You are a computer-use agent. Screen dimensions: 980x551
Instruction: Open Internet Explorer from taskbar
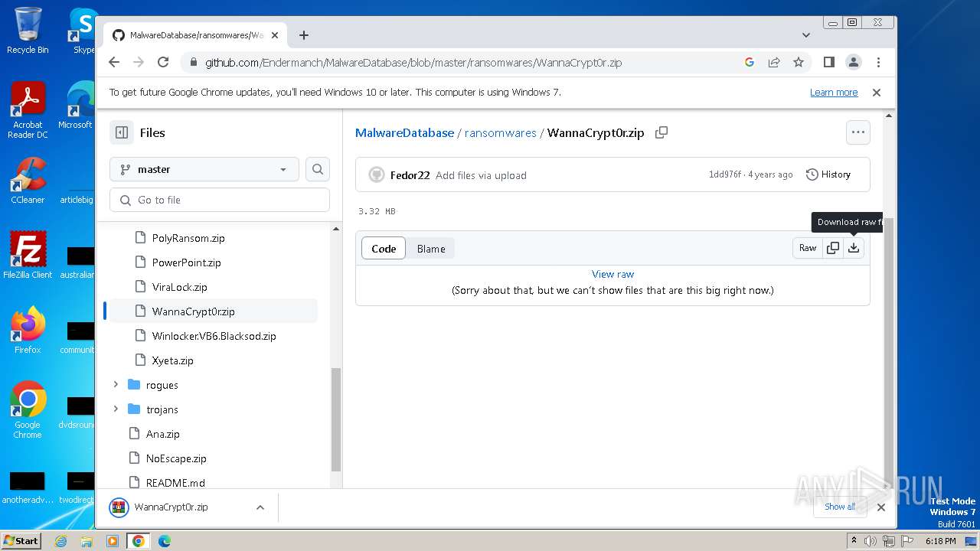pyautogui.click(x=61, y=541)
